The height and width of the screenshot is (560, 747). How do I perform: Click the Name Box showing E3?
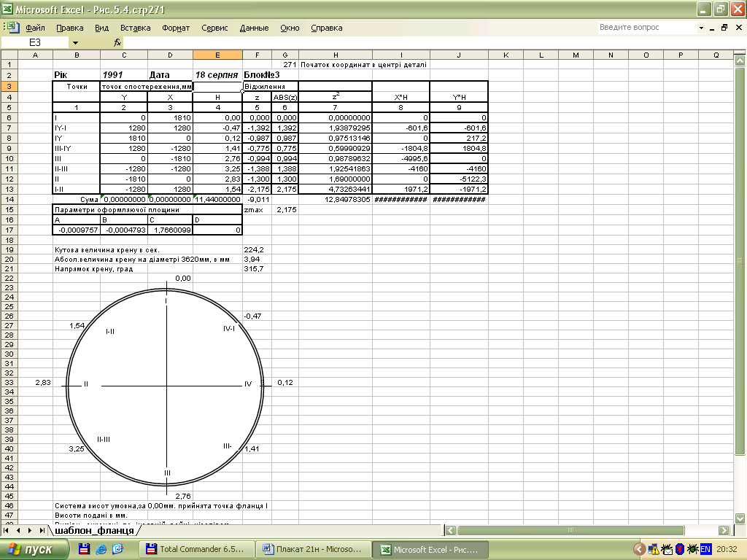click(x=35, y=43)
